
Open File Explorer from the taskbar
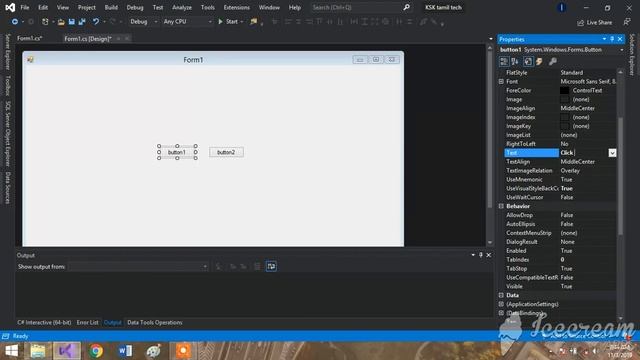coord(38,351)
